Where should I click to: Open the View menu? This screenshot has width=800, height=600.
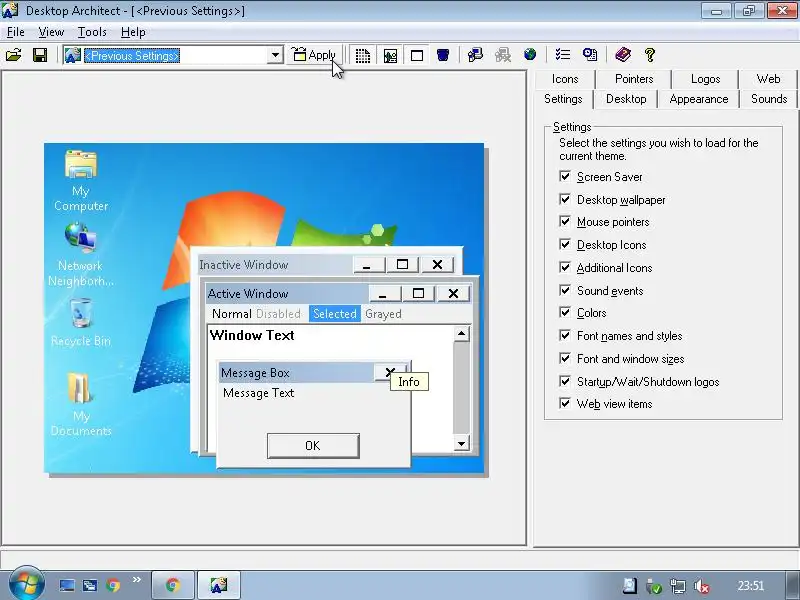[x=51, y=32]
